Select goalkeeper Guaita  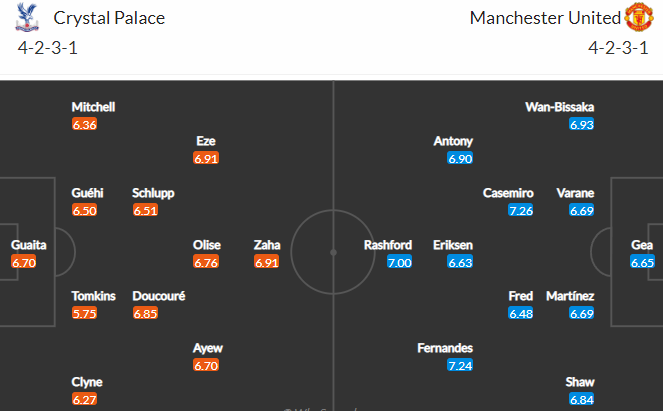(x=29, y=245)
